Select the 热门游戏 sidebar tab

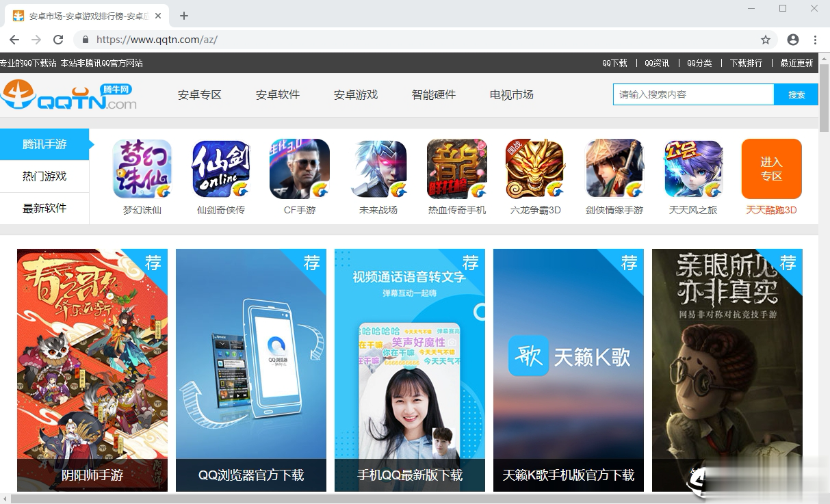44,176
